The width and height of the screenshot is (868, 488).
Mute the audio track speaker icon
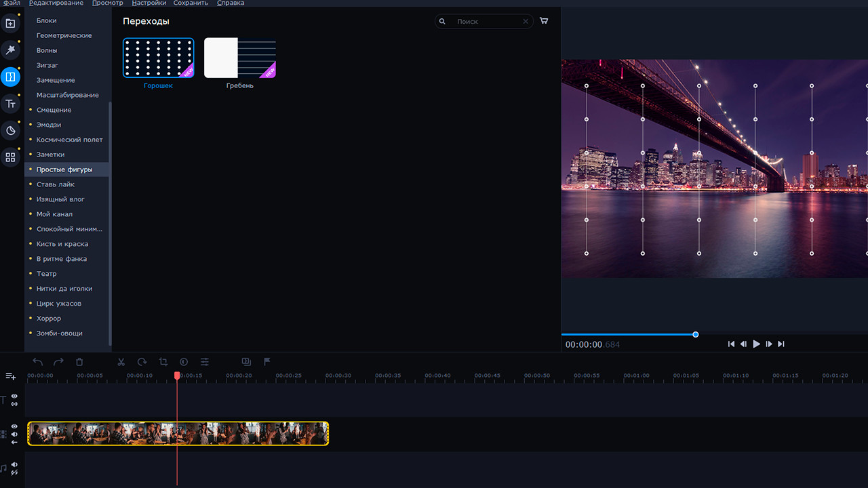pyautogui.click(x=14, y=464)
